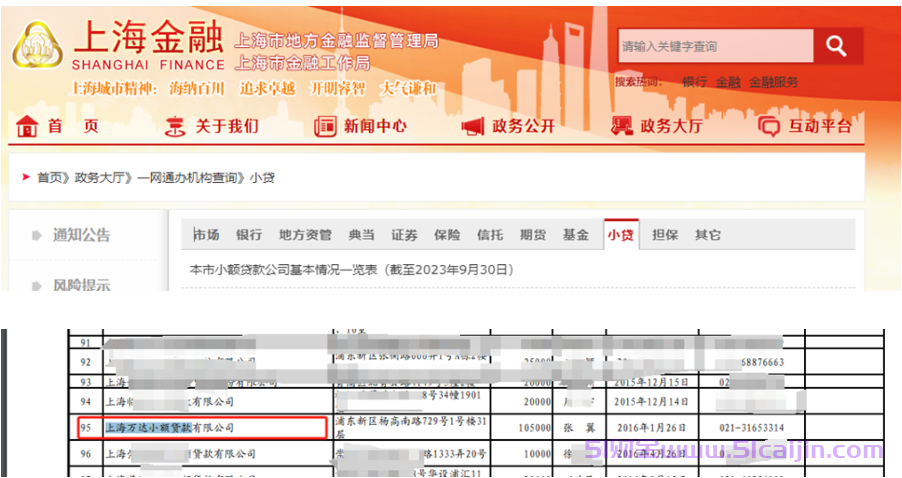Open the 政务大厅 navigation menu

coord(671,126)
